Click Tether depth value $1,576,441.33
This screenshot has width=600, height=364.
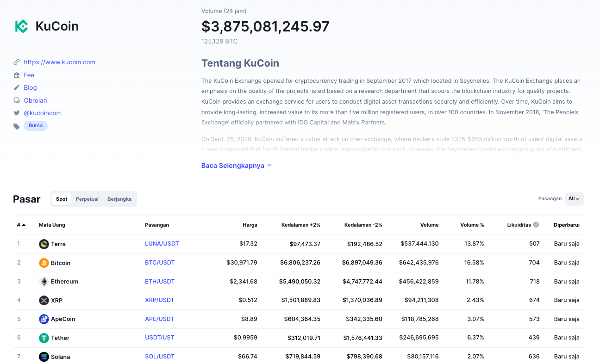pyautogui.click(x=362, y=338)
